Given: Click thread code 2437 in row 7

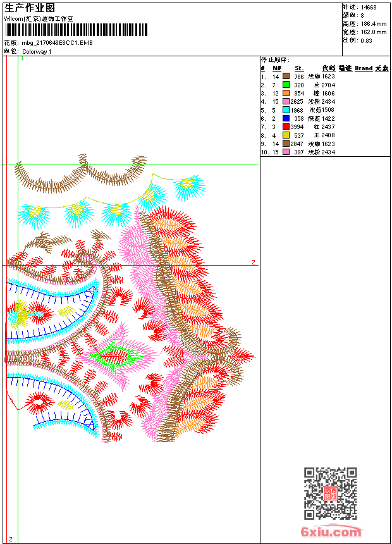Looking at the screenshot, I should (328, 127).
